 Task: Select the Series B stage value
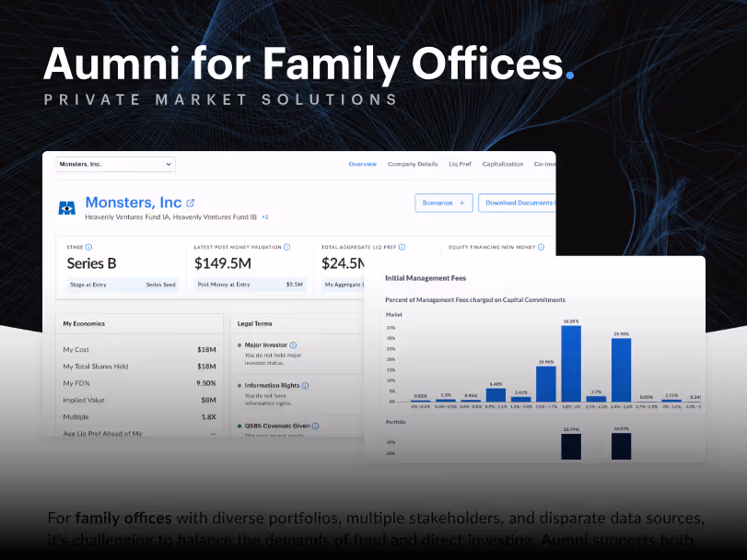91,263
